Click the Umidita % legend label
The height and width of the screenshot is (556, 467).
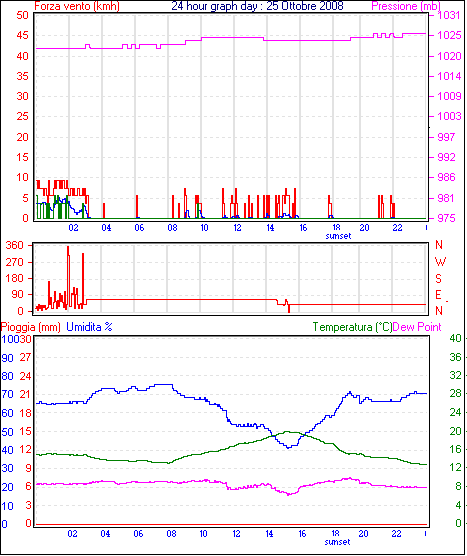click(89, 327)
